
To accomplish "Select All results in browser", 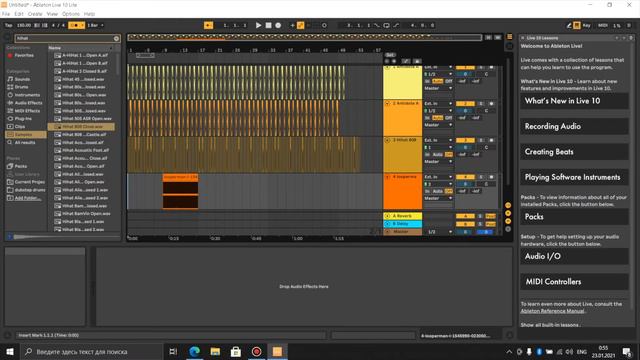I will (24, 142).
